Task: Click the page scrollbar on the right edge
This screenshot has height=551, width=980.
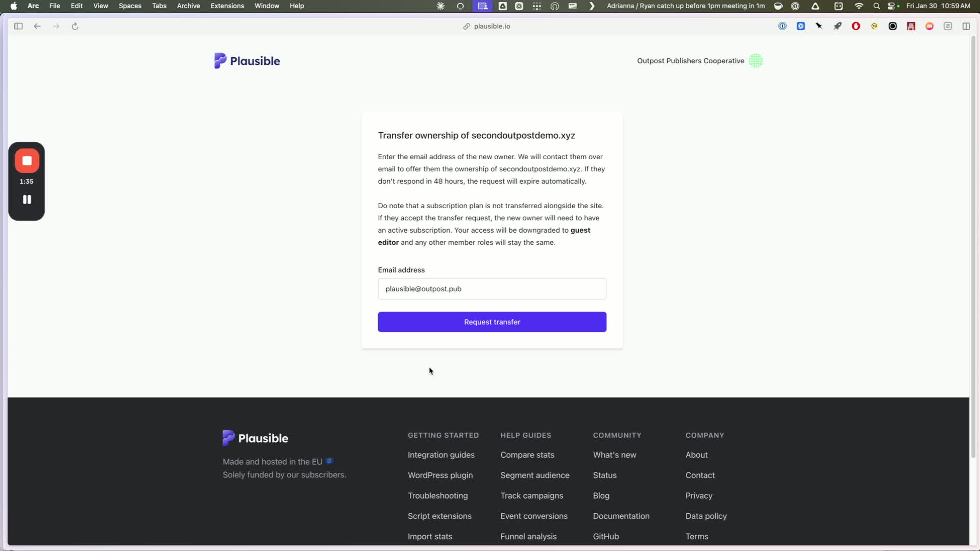Action: click(973, 247)
